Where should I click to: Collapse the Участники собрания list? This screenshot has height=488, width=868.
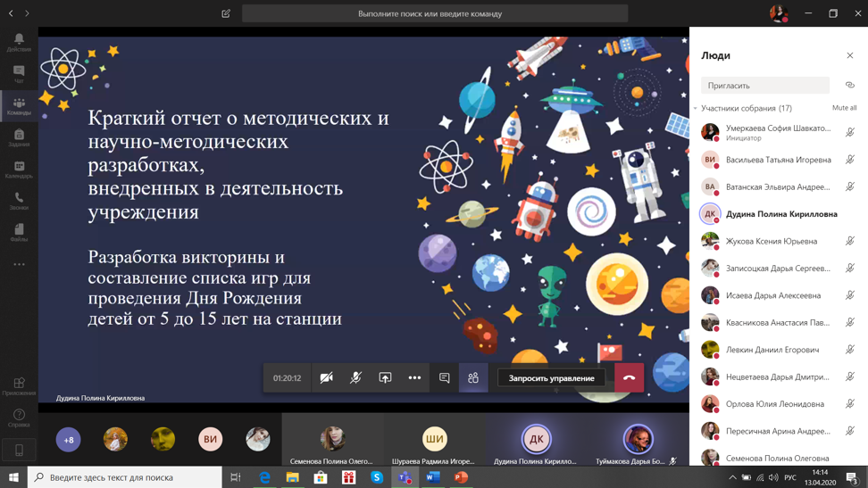click(696, 109)
